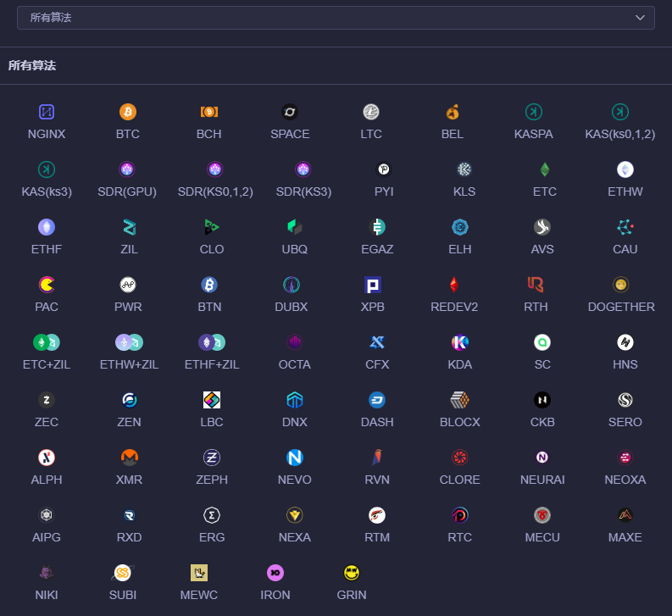The height and width of the screenshot is (616, 672).
Task: Choose the SDR(GPU) icon
Action: click(127, 169)
